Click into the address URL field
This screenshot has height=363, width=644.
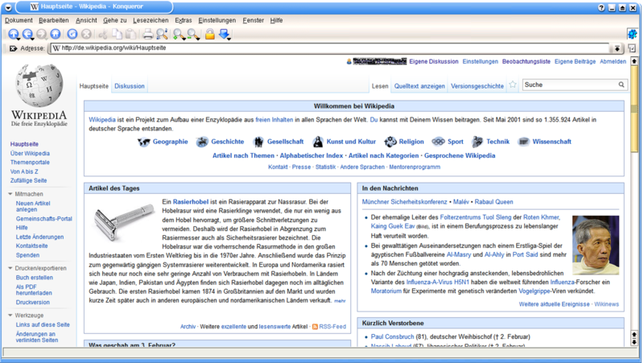point(331,48)
